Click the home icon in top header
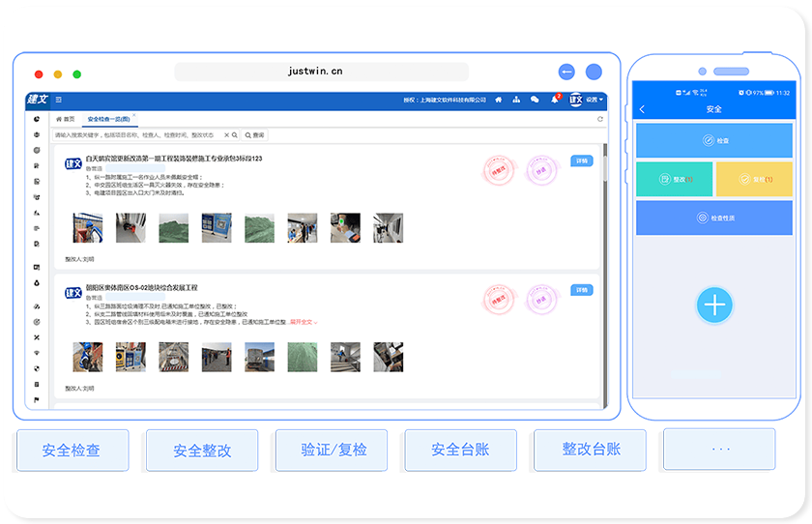Screen dimensions: 812x524 coord(499,100)
